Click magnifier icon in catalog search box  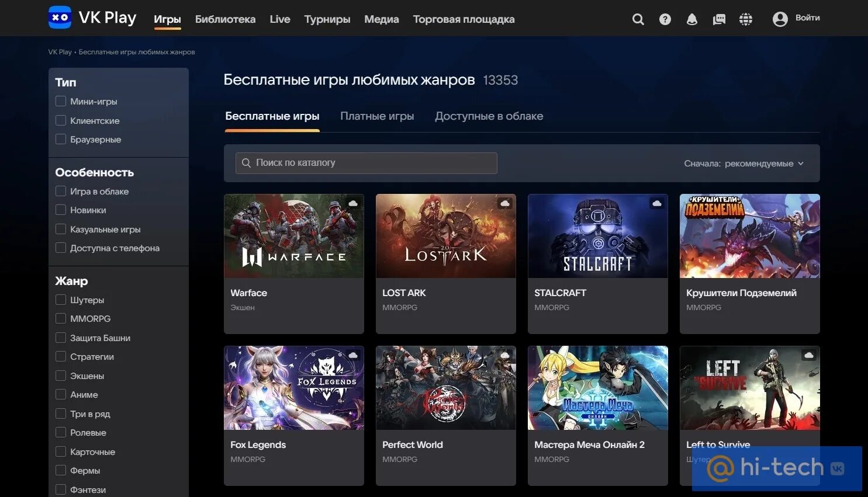click(247, 163)
